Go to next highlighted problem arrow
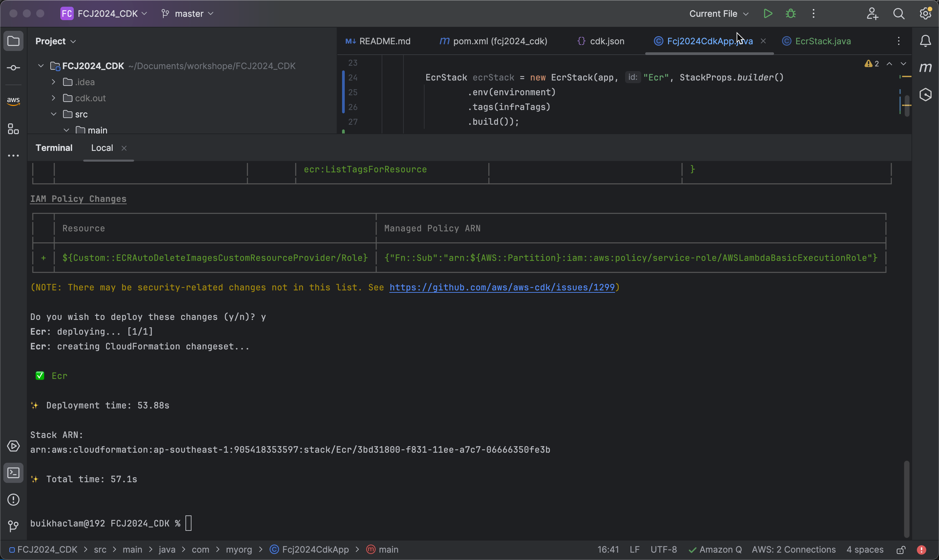939x560 pixels. pos(903,64)
